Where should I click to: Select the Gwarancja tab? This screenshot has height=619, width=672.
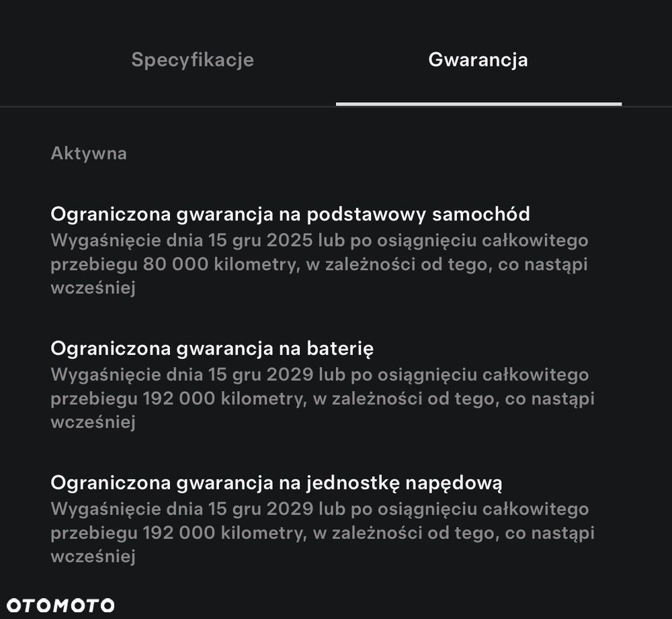[478, 60]
